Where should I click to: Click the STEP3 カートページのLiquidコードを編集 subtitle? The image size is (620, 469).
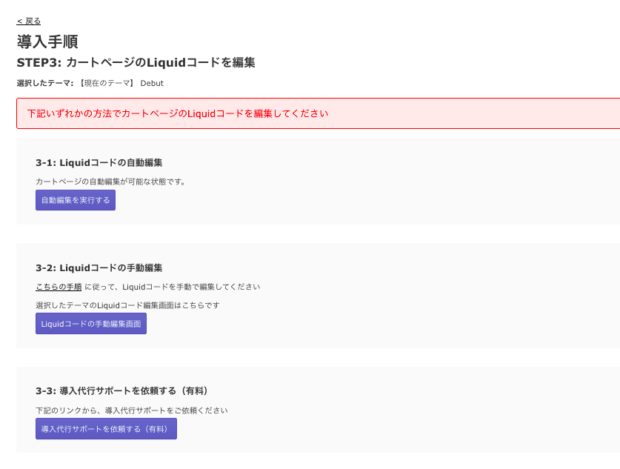(136, 62)
